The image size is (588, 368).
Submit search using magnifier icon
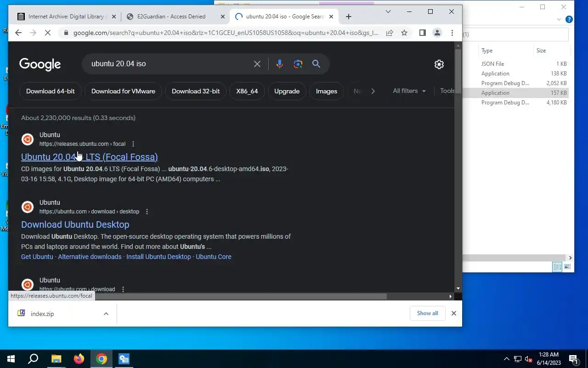coord(316,64)
